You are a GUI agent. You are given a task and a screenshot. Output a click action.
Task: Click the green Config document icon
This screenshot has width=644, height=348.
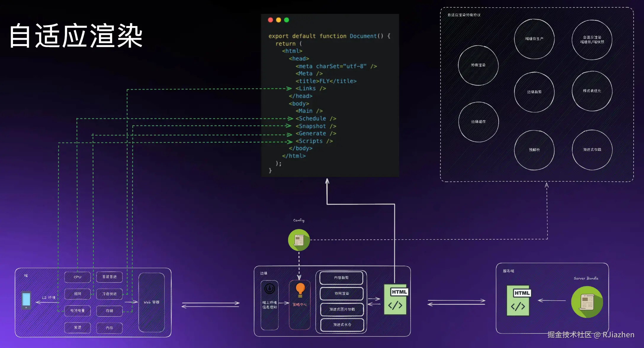point(299,240)
